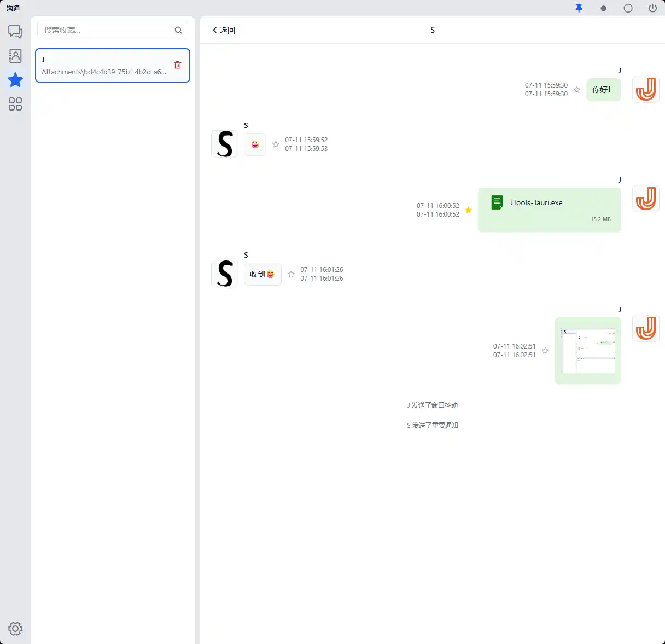Viewport: 665px width, 644px height.
Task: Click the power icon in title bar
Action: [652, 8]
